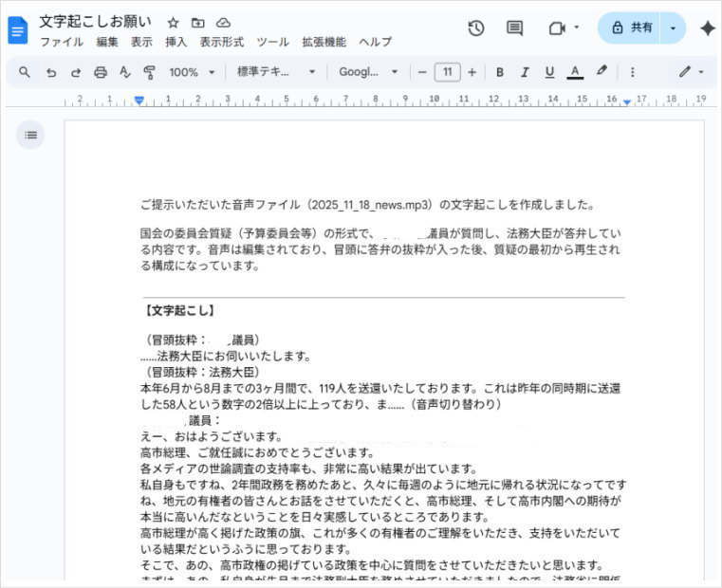722x588 pixels.
Task: Open the 100% zoom dropdown
Action: click(192, 72)
